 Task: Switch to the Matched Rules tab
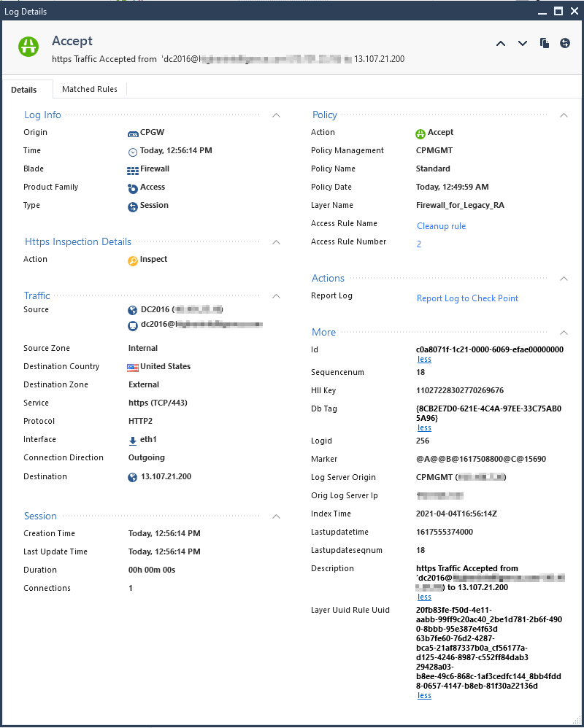tap(90, 89)
